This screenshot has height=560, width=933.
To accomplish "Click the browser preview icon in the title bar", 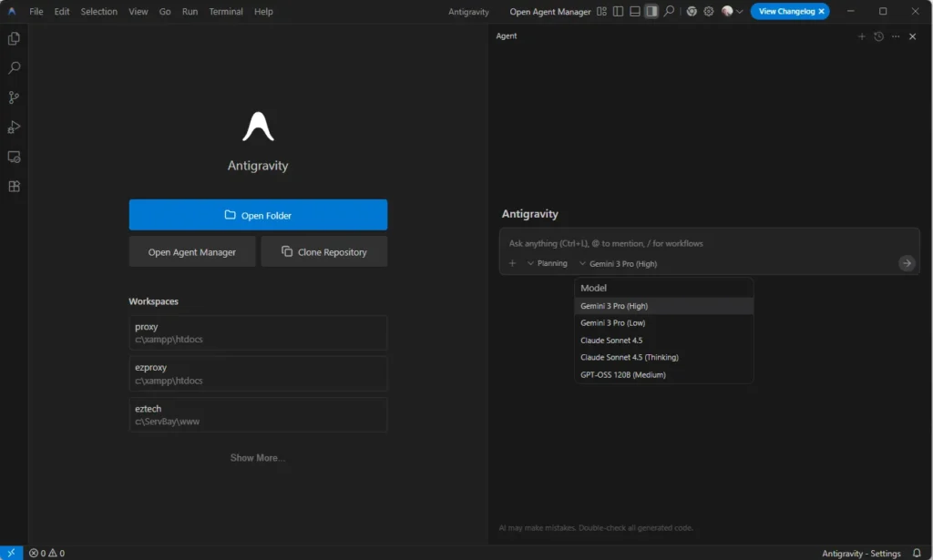I will pyautogui.click(x=691, y=11).
